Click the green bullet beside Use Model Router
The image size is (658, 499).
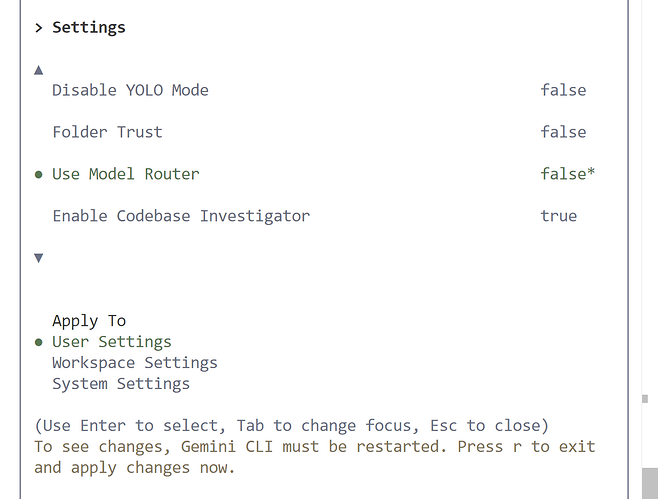[39, 174]
